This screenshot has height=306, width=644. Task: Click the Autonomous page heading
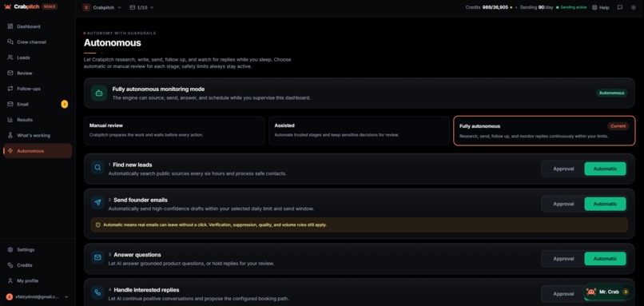click(x=113, y=43)
